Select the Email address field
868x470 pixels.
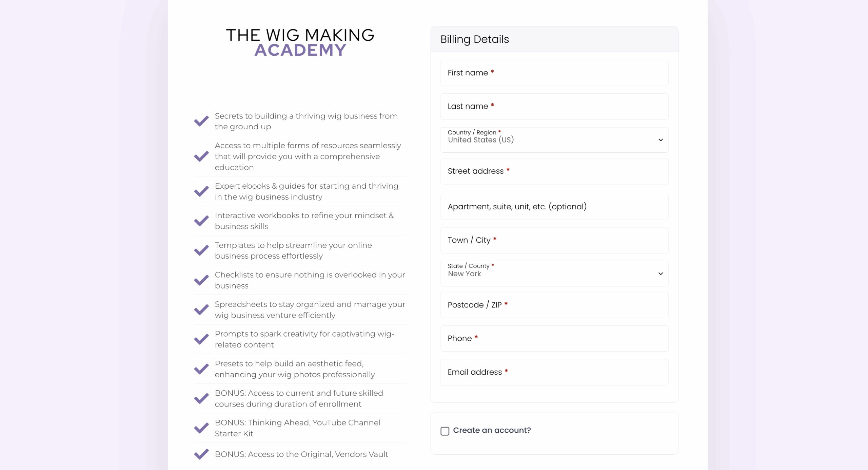(554, 372)
